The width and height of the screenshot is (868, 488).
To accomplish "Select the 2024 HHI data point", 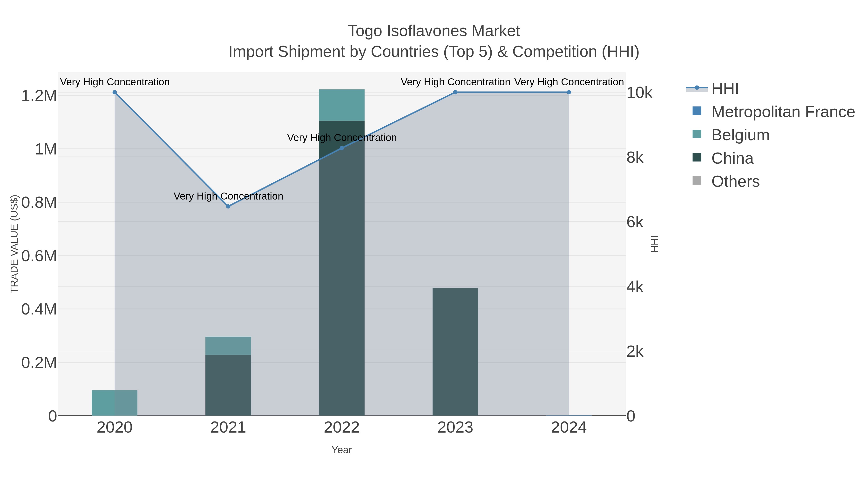I will (569, 92).
